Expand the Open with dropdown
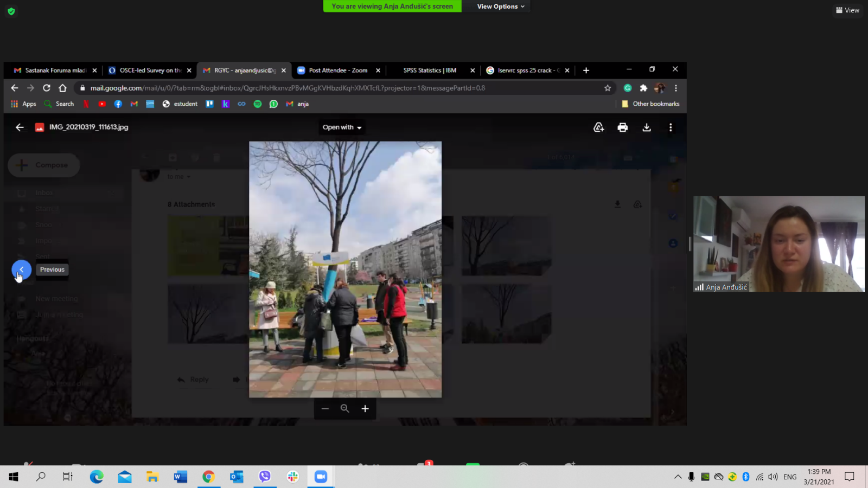868x488 pixels. [x=342, y=127]
